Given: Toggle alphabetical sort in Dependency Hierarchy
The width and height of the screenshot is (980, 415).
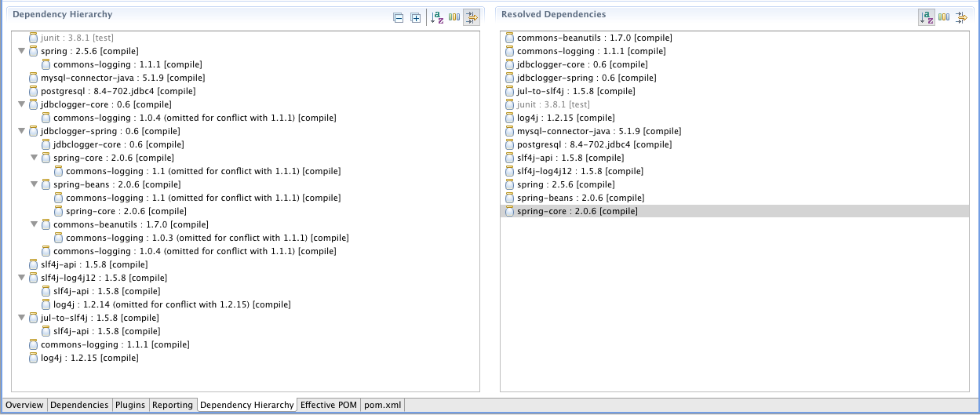Looking at the screenshot, I should tap(437, 17).
